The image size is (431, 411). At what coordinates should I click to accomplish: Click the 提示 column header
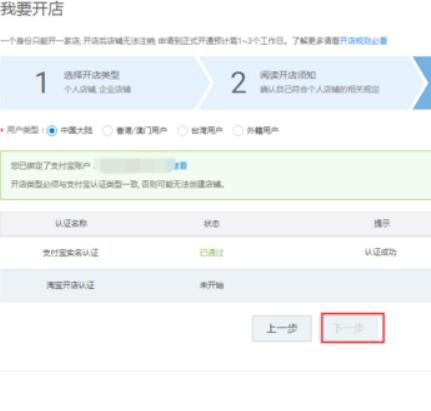(382, 223)
